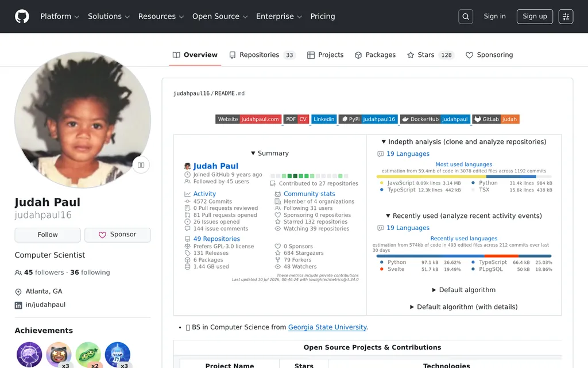This screenshot has height=368, width=588.
Task: Click the Community stats icon
Action: click(x=277, y=194)
